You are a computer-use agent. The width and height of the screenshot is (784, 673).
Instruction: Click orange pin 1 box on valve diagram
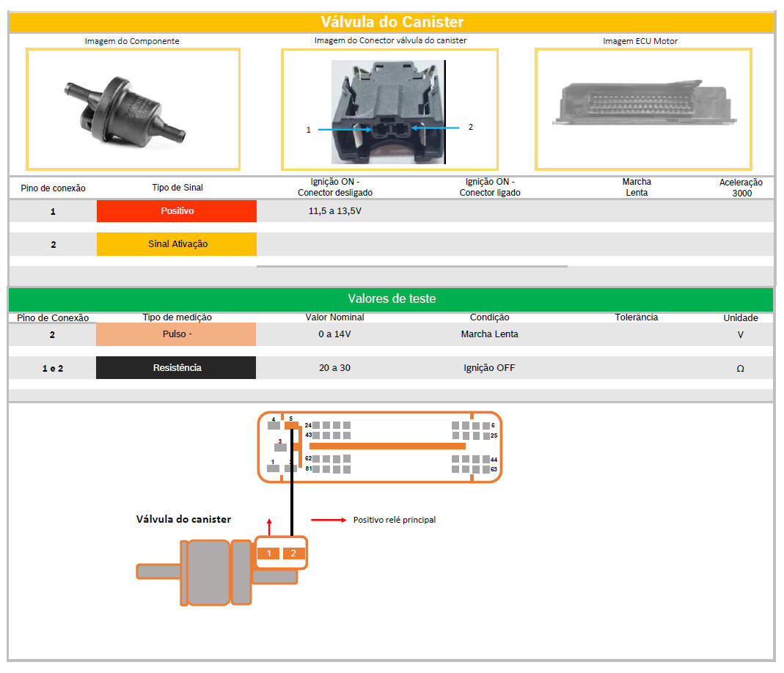coord(268,554)
